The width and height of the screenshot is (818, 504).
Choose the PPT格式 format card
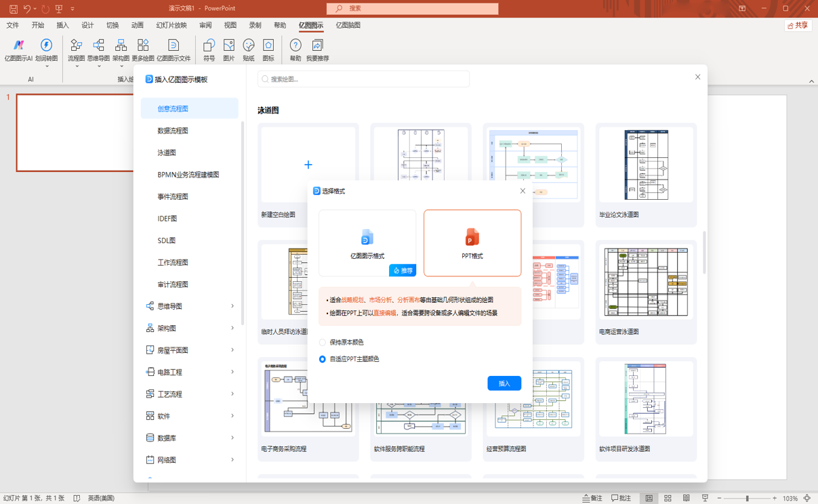tap(472, 243)
